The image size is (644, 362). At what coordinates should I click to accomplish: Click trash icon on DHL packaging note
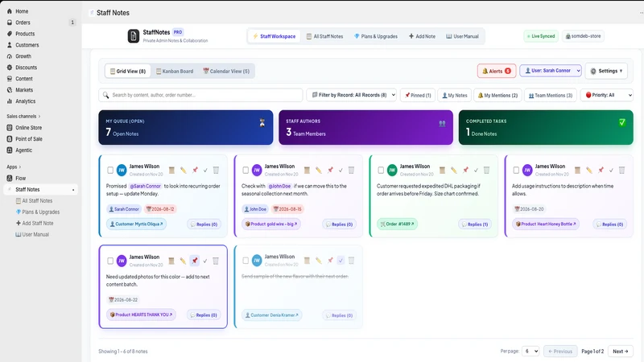pos(486,170)
